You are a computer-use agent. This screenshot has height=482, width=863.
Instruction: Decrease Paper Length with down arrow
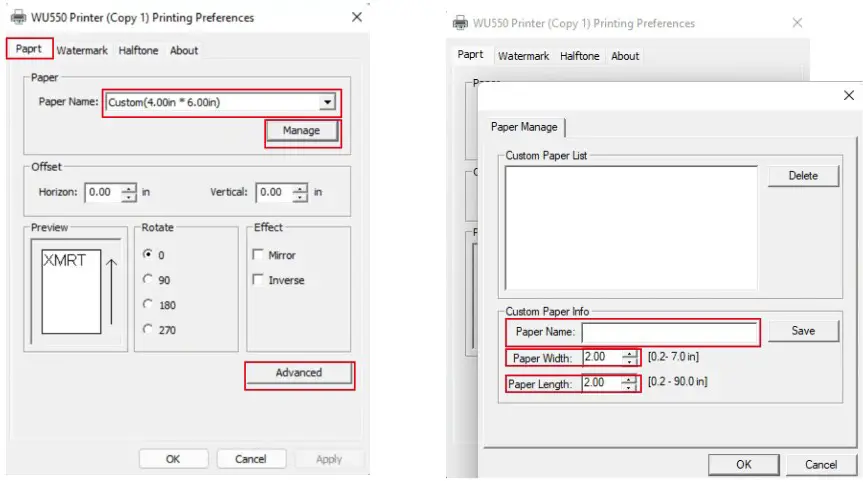tap(629, 387)
